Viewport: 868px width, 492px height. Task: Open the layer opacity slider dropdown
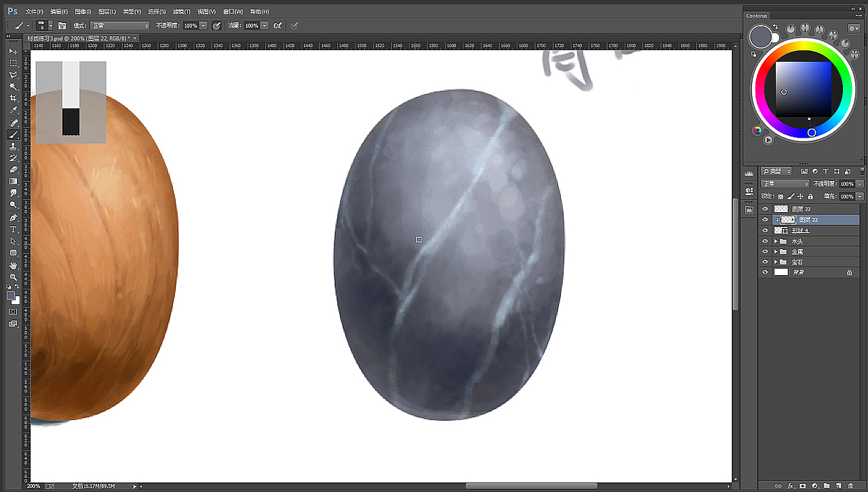pyautogui.click(x=860, y=184)
